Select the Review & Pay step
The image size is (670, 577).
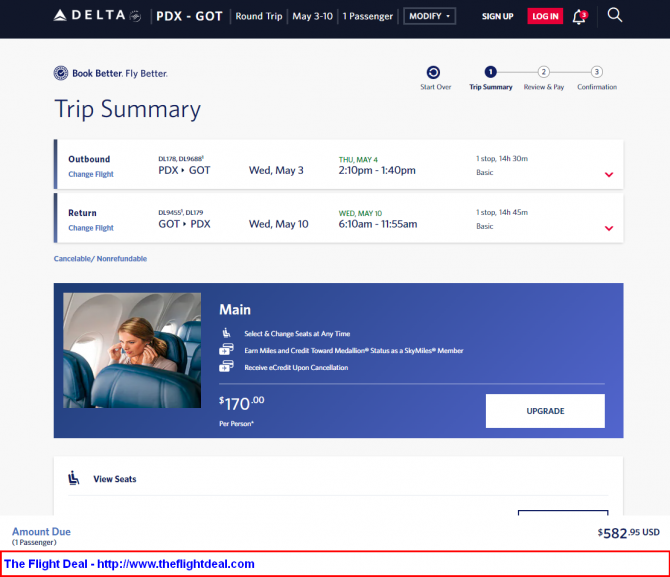tap(544, 78)
